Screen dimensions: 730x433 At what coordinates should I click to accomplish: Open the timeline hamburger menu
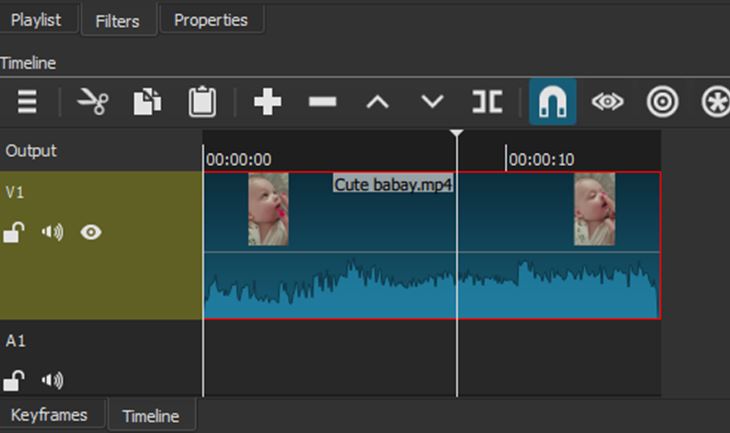[27, 101]
